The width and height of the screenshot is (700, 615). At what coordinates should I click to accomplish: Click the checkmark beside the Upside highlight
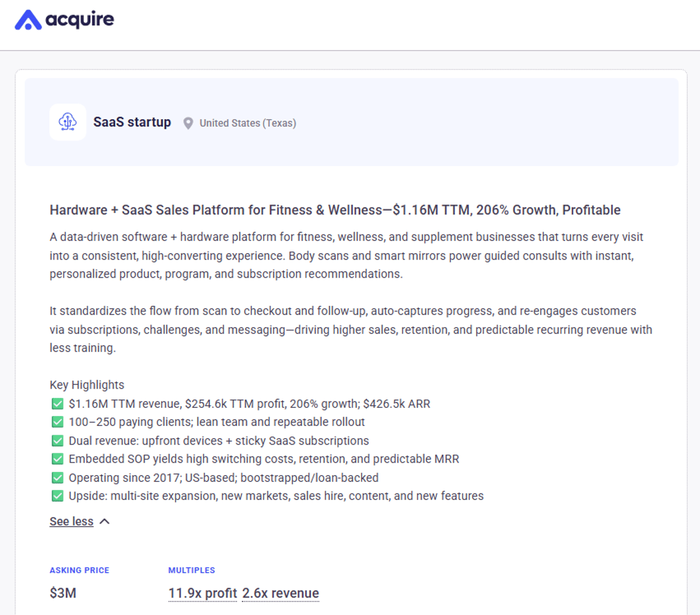pyautogui.click(x=57, y=496)
